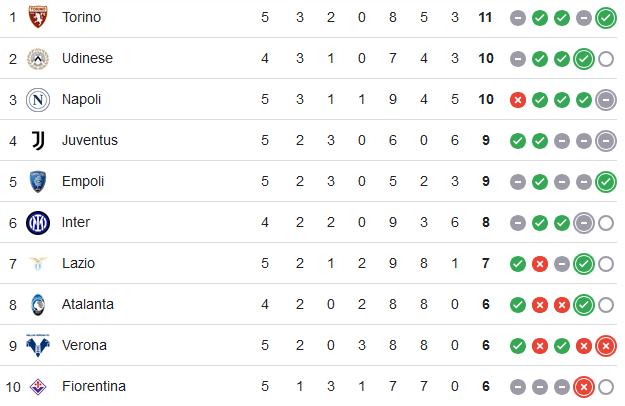Click the Lazio eagle logo
Screen dimensions: 625x406
point(38,263)
